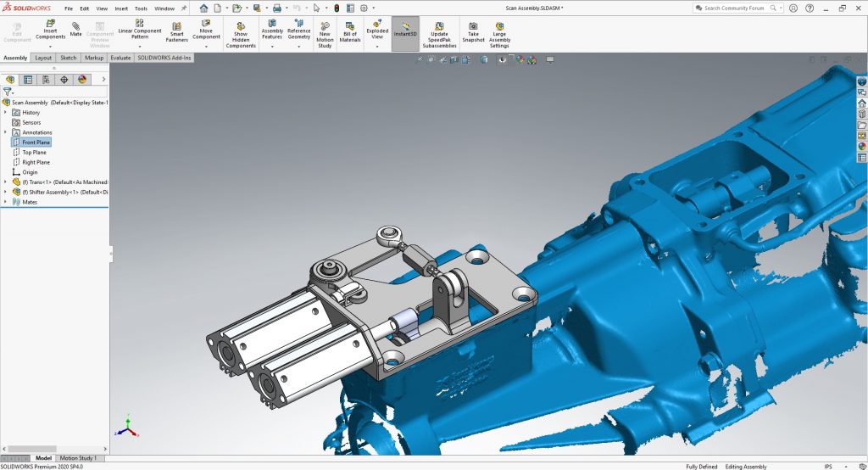The image size is (868, 470).
Task: Click the Insert Components tool
Action: pyautogui.click(x=50, y=31)
